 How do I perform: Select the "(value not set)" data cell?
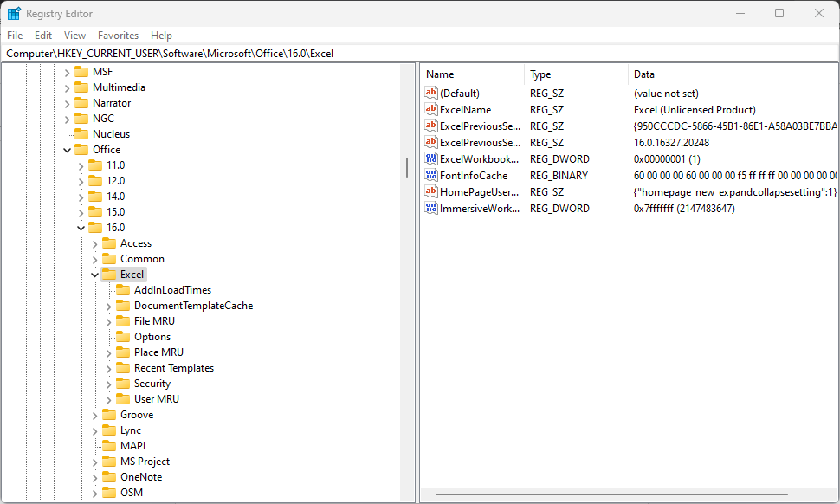[666, 94]
